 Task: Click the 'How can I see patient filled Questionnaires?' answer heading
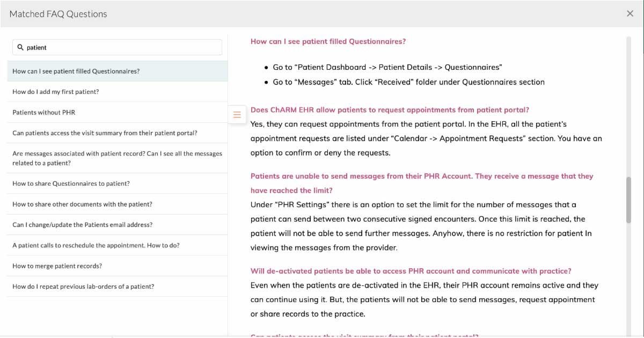(x=328, y=41)
